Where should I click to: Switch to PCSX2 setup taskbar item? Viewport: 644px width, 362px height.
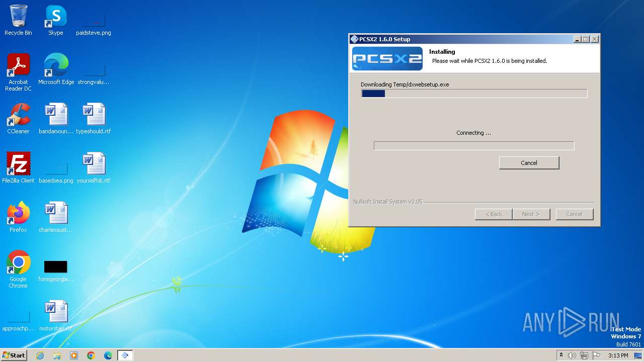pyautogui.click(x=125, y=355)
